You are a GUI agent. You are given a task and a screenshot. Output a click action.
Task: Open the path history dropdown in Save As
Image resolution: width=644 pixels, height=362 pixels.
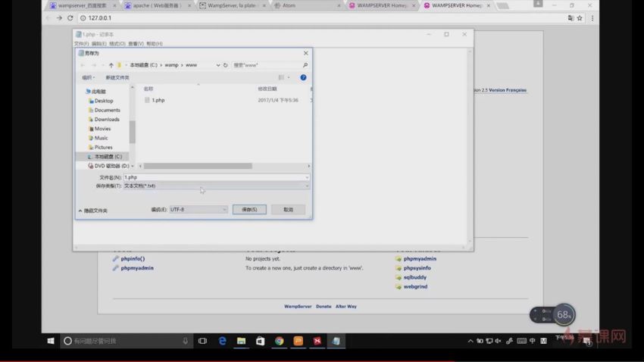click(218, 65)
